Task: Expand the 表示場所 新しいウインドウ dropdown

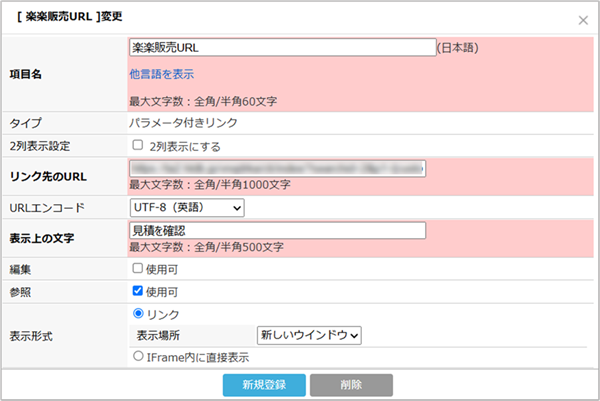Action: [309, 335]
